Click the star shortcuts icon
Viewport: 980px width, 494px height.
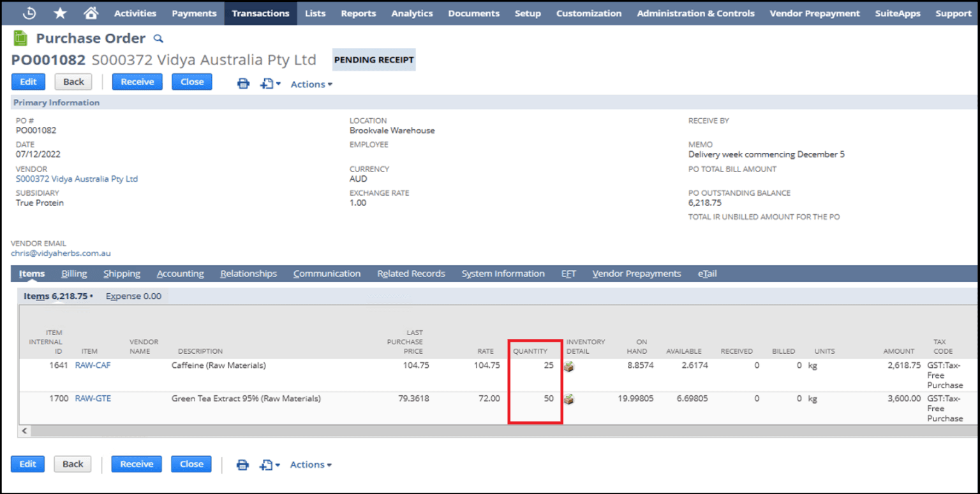59,13
